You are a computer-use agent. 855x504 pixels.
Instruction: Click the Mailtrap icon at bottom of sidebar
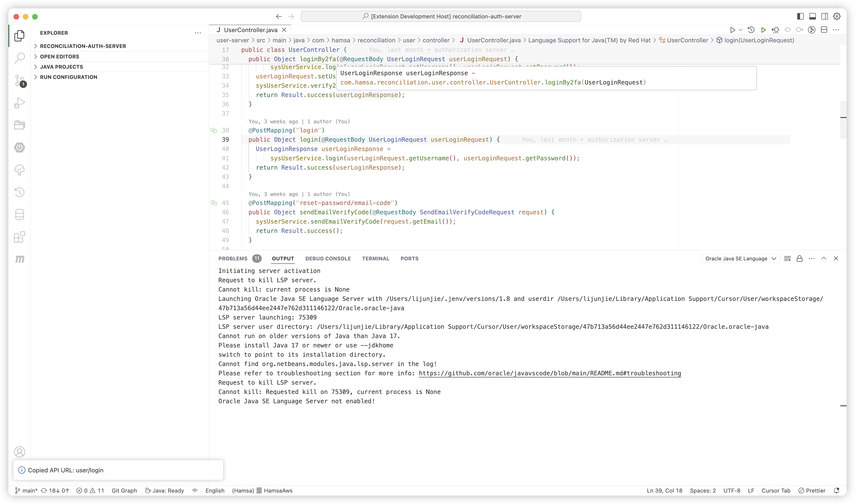[19, 259]
